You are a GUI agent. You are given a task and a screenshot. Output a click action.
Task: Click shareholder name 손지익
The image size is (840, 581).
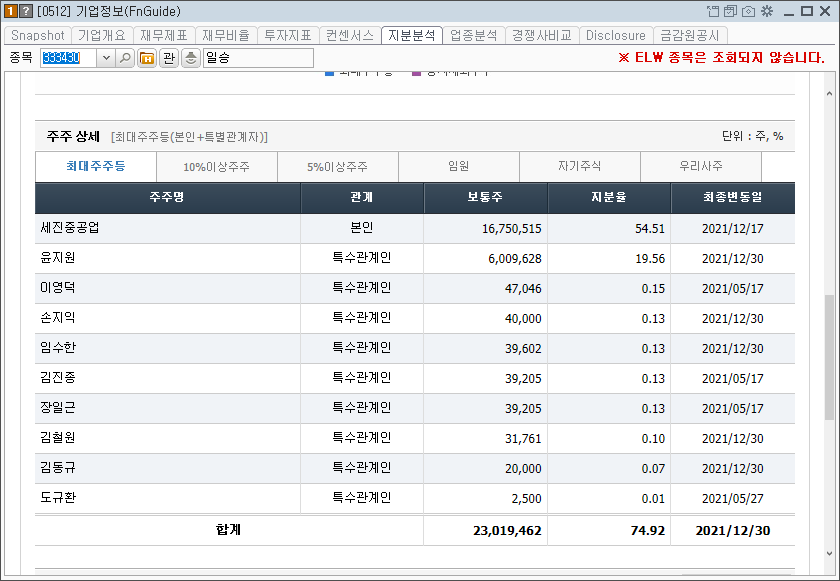(58, 318)
